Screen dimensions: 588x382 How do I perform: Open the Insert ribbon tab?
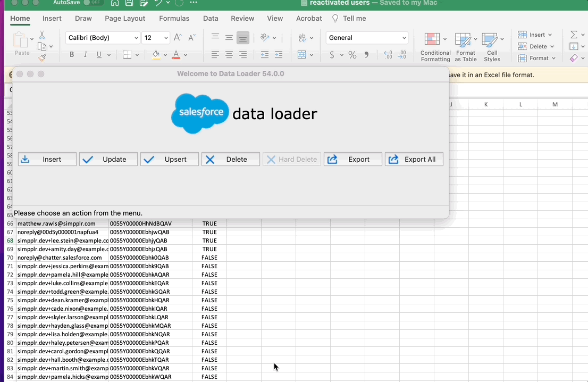[x=52, y=19]
